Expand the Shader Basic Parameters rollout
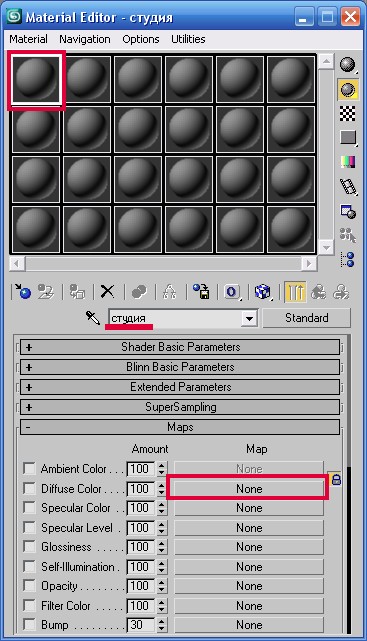The image size is (367, 641). tap(180, 347)
